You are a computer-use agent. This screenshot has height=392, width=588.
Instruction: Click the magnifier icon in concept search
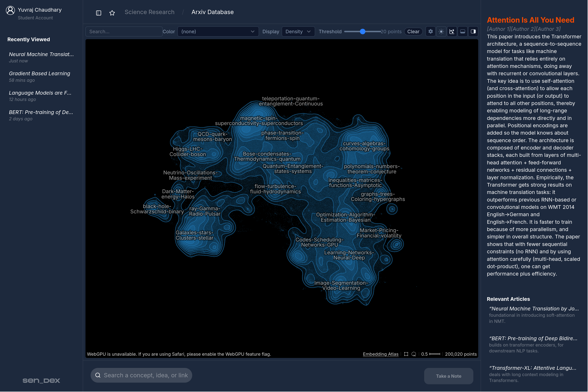[x=98, y=375]
